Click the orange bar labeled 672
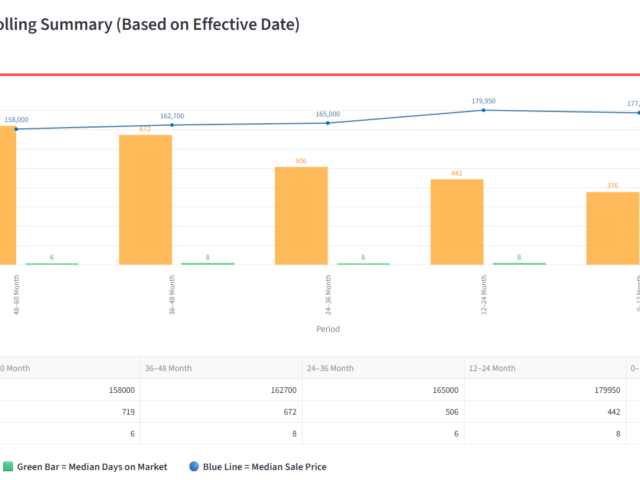 pos(145,200)
